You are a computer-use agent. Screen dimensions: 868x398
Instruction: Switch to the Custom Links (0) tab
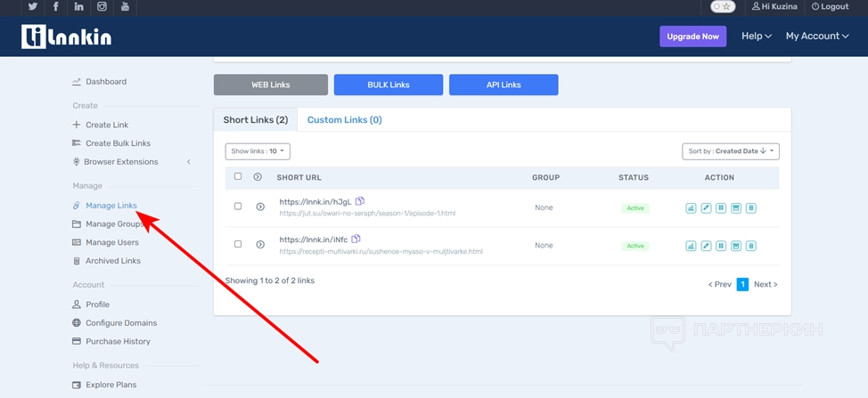pyautogui.click(x=344, y=120)
